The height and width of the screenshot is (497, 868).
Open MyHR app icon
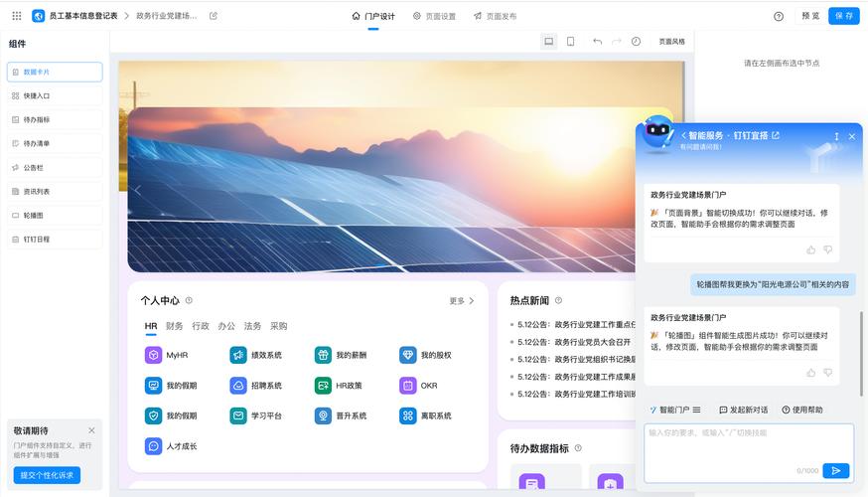click(x=154, y=355)
